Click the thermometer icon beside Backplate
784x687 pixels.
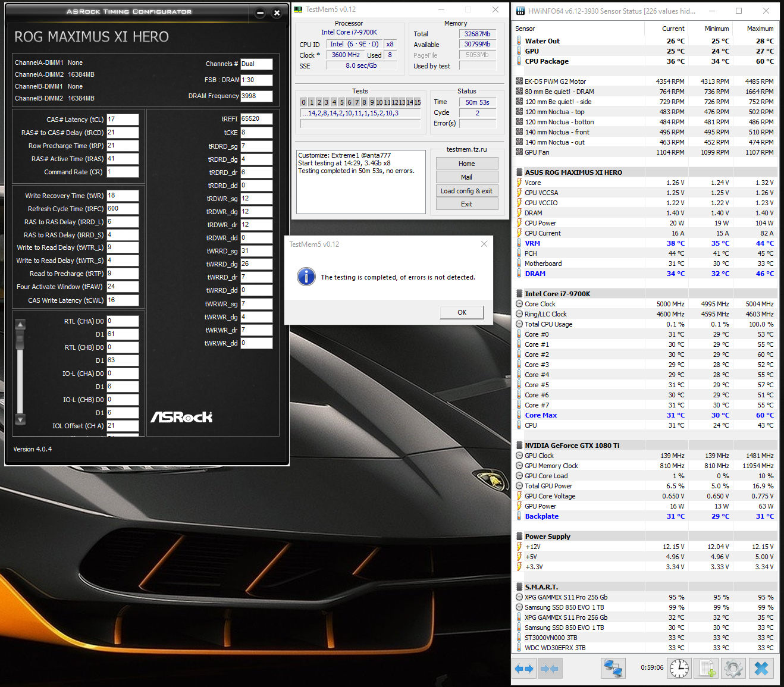pyautogui.click(x=519, y=516)
